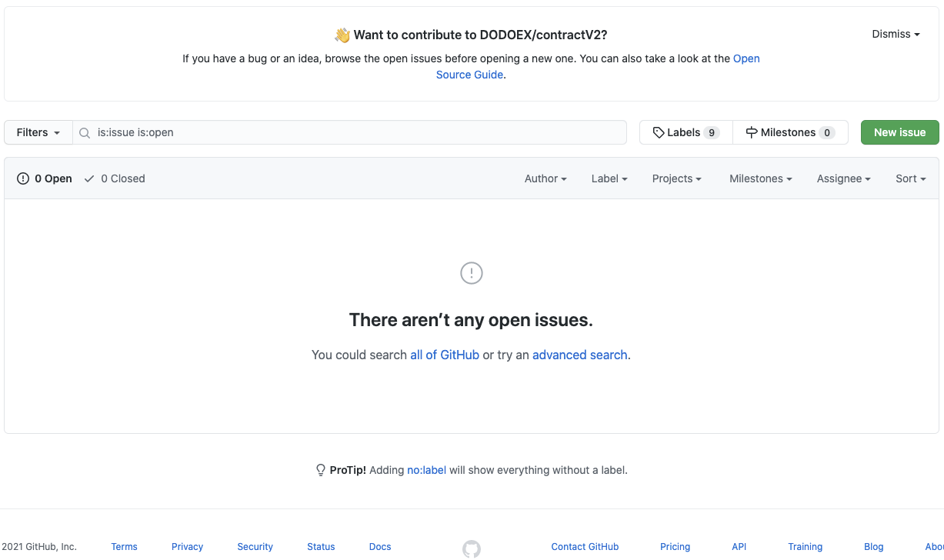This screenshot has width=944, height=560.
Task: Create a New issue
Action: 899,132
